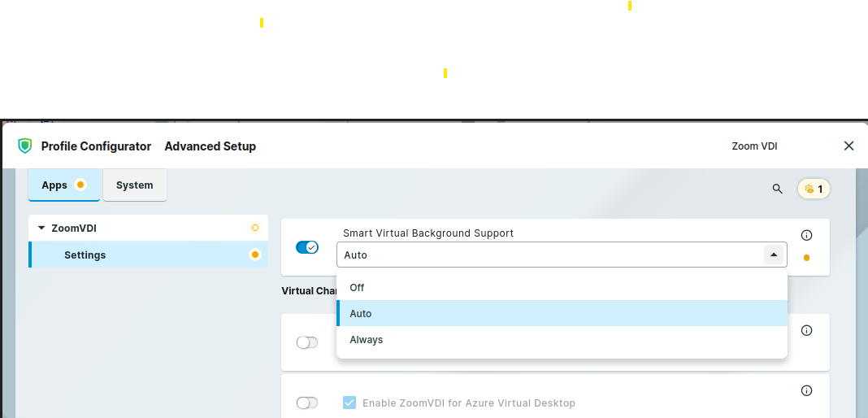Choose Always in the dropdown list

tap(367, 340)
